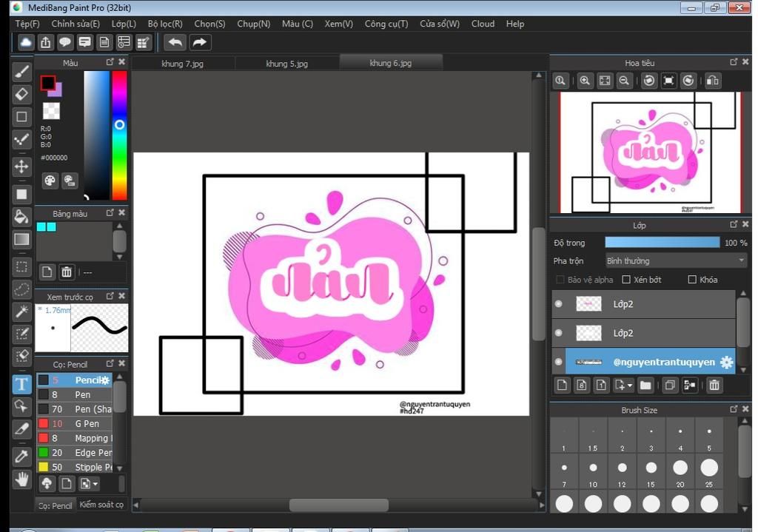Undock the Lớp layer panel
The image size is (758, 532).
point(734,224)
